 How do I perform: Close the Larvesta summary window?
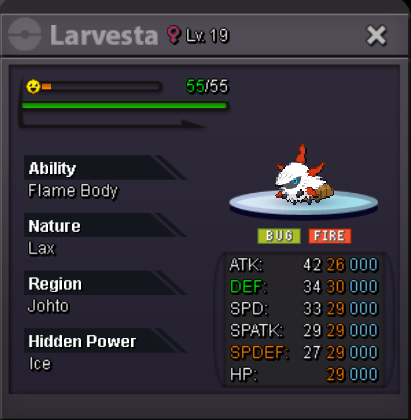tap(376, 35)
